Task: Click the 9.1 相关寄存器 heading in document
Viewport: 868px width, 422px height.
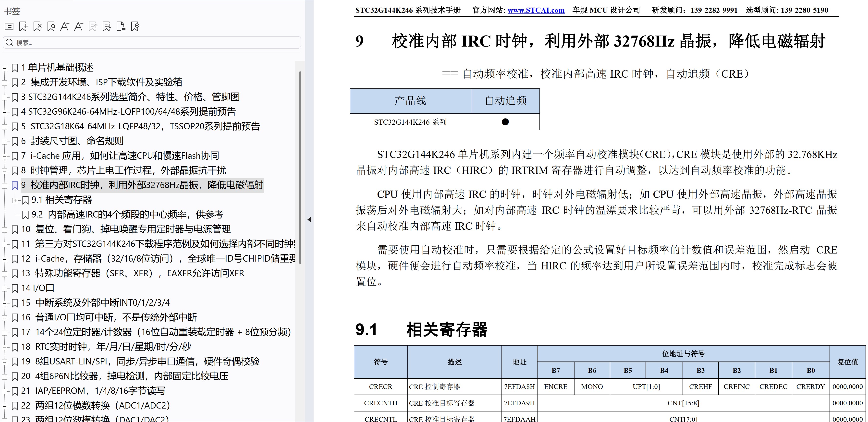Action: pos(421,329)
